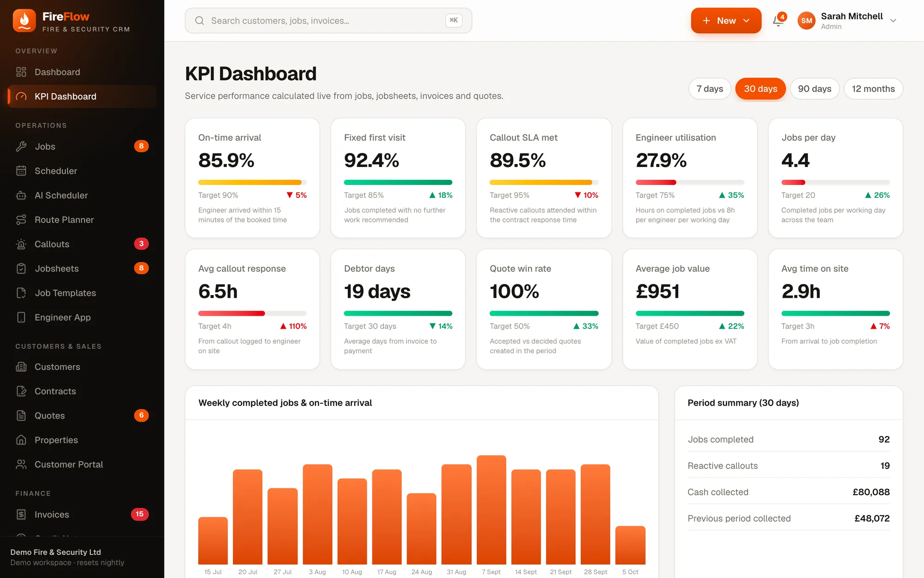Open the Customer Portal link
This screenshot has height=578, width=924.
[82, 465]
